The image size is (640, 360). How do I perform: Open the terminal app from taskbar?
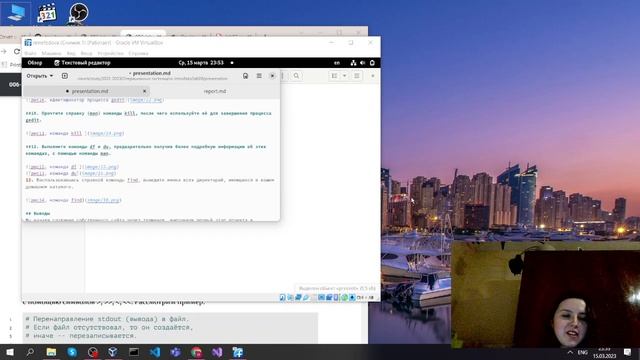(134, 352)
